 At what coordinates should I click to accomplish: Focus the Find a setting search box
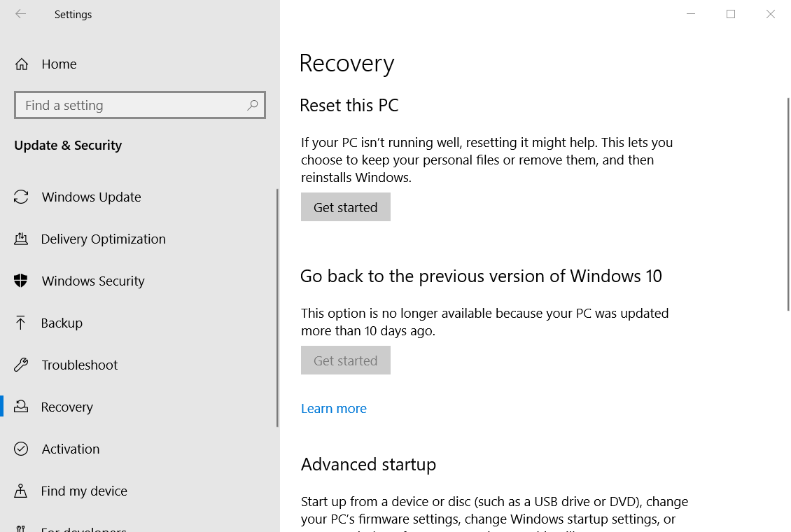tap(140, 105)
